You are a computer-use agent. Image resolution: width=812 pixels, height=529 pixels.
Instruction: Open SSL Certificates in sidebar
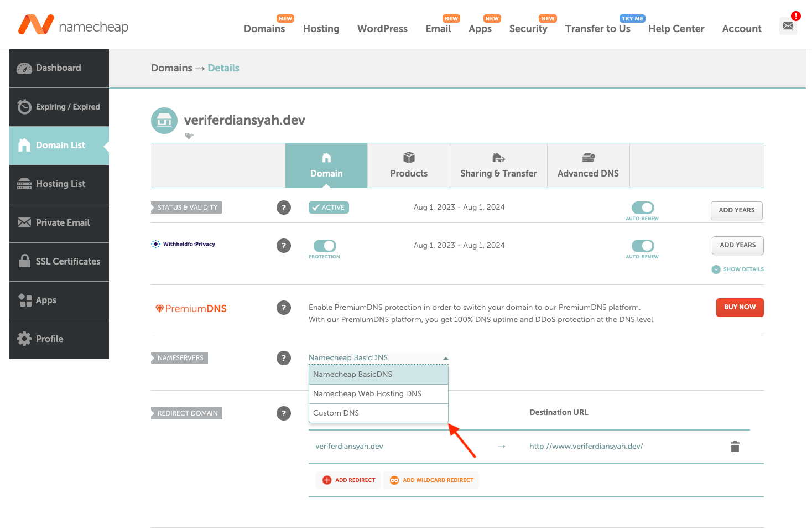click(59, 262)
